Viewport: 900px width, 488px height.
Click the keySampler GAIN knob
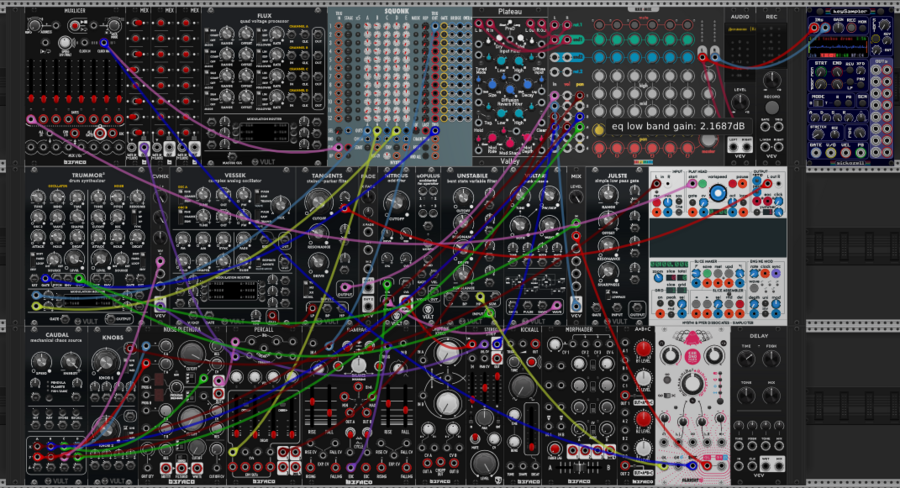838,26
